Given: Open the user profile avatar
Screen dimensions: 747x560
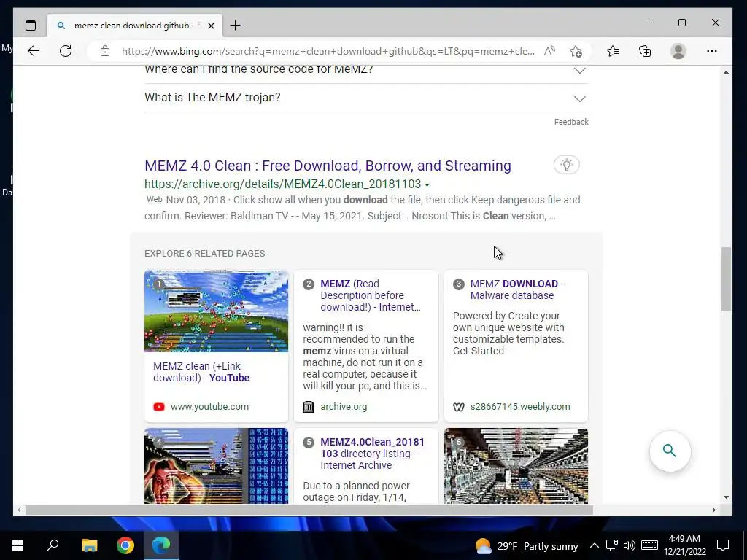Looking at the screenshot, I should pyautogui.click(x=678, y=51).
